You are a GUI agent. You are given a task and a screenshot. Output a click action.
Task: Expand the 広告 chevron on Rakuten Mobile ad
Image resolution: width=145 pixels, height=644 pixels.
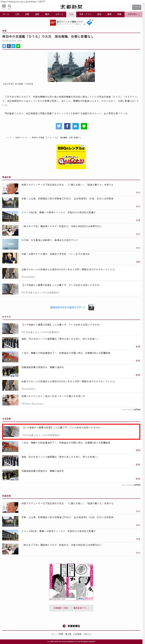point(92,20)
